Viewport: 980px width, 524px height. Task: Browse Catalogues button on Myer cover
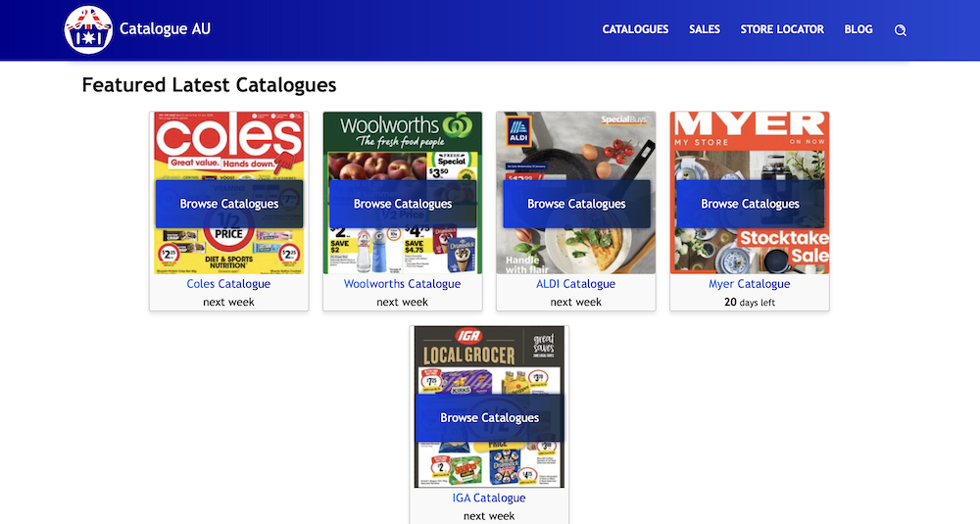750,204
